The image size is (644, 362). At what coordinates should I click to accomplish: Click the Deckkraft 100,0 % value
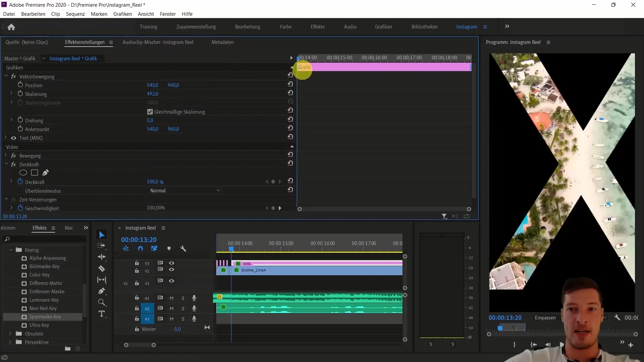click(x=155, y=182)
